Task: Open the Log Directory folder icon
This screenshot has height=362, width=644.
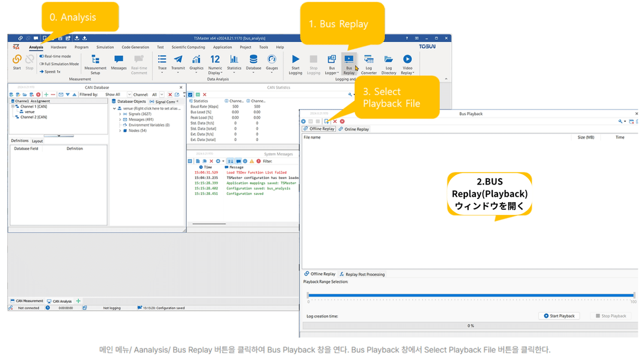Action: [x=389, y=59]
